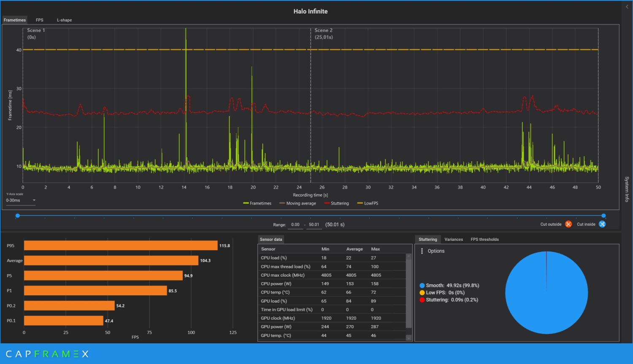Toggle Frametimes series in chart legend

pyautogui.click(x=257, y=203)
